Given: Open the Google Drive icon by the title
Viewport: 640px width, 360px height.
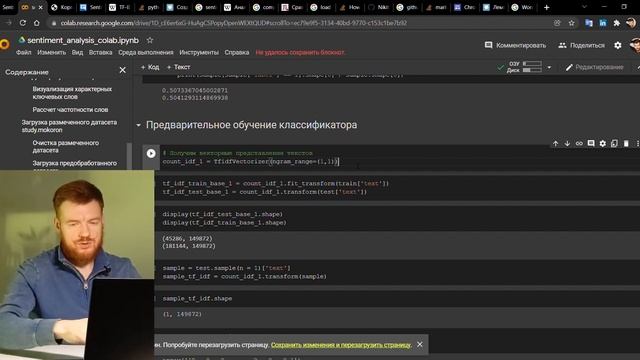Looking at the screenshot, I should tap(22, 40).
